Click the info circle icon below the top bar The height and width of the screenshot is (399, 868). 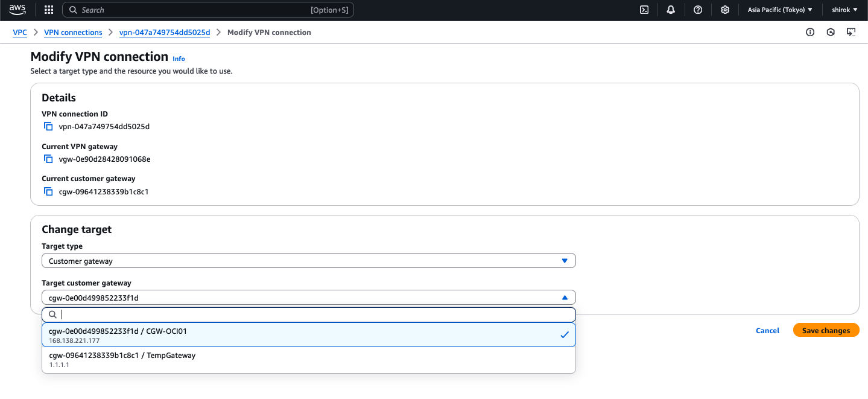809,32
